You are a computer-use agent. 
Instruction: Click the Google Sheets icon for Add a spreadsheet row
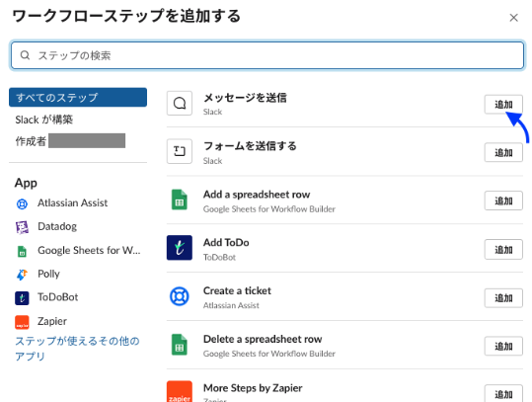click(180, 200)
